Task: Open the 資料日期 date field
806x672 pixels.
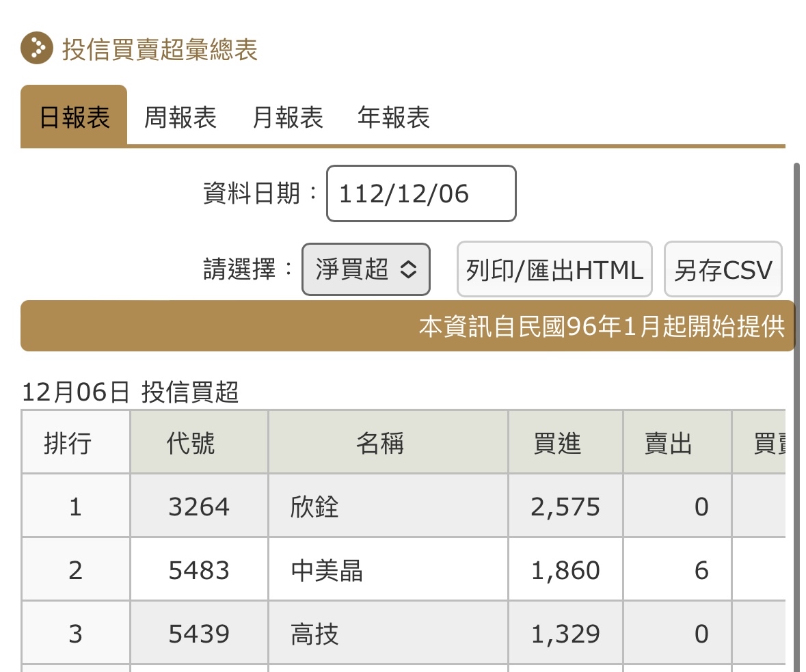Action: point(420,194)
